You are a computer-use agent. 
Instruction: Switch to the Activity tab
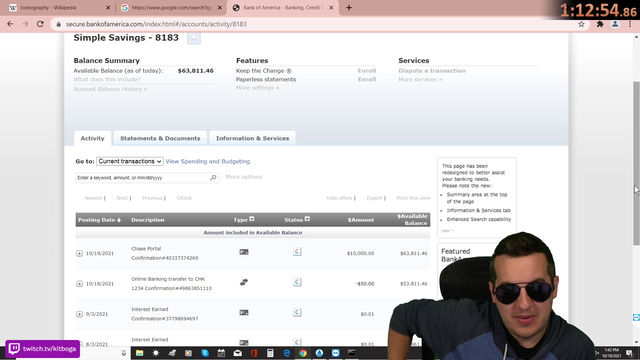(x=92, y=138)
